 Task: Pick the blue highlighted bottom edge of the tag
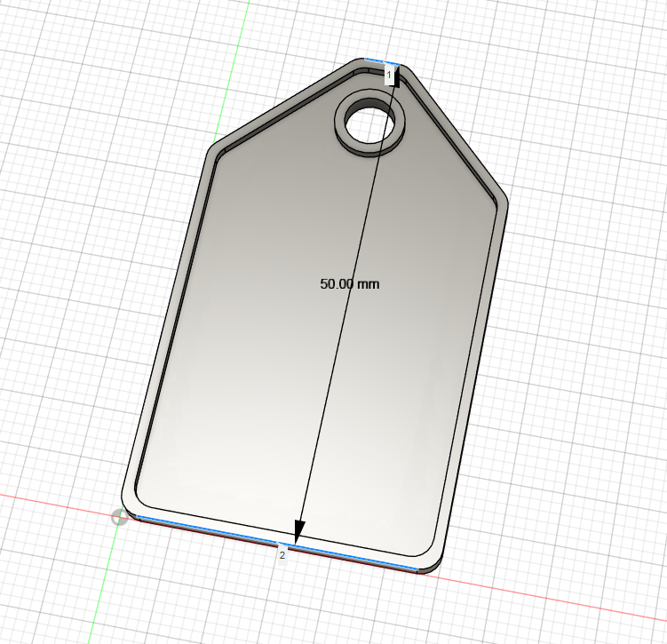[276, 544]
